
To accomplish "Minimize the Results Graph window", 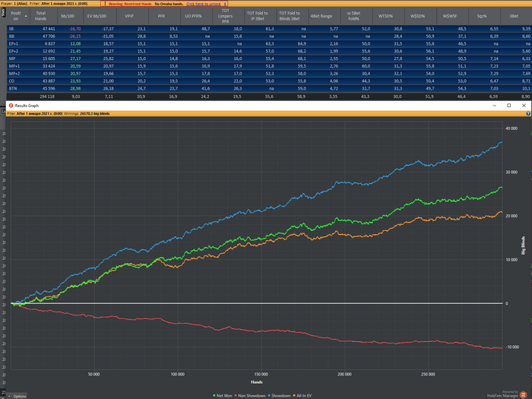I will (494, 106).
